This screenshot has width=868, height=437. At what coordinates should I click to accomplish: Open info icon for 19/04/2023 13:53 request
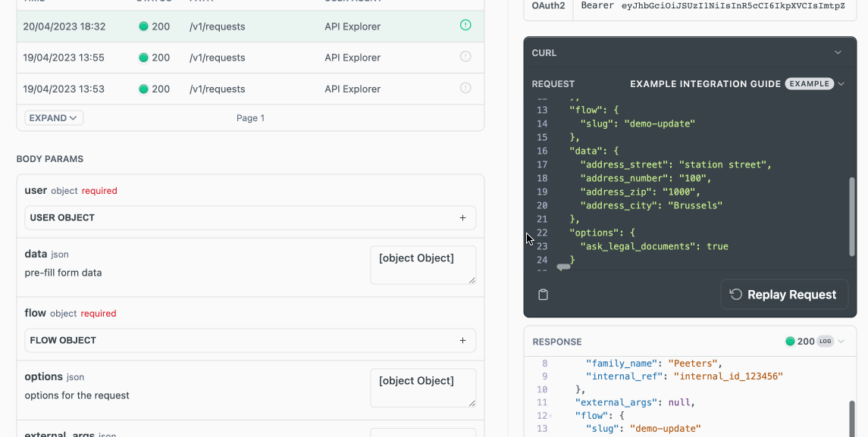[465, 88]
